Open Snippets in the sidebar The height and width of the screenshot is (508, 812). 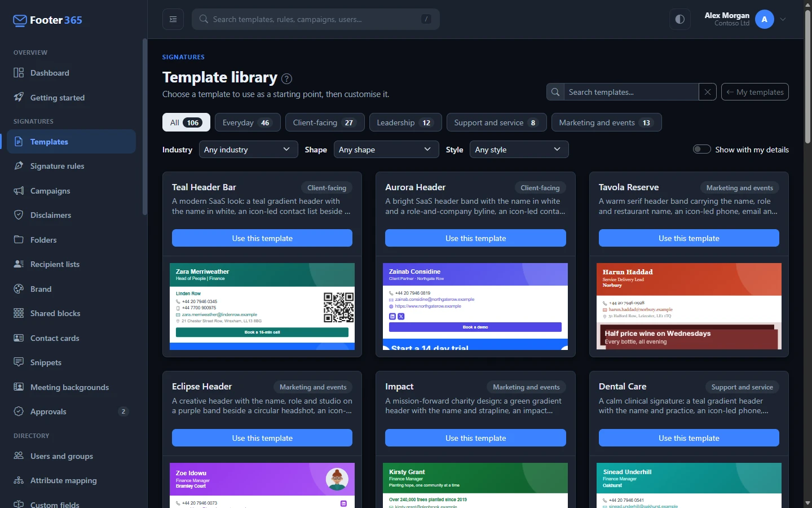[x=72, y=362]
